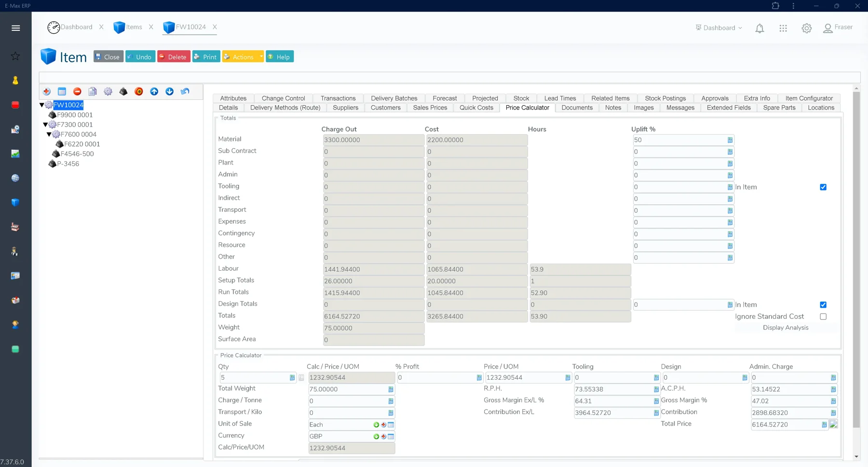Switch to the Lead Times tab

pos(560,98)
